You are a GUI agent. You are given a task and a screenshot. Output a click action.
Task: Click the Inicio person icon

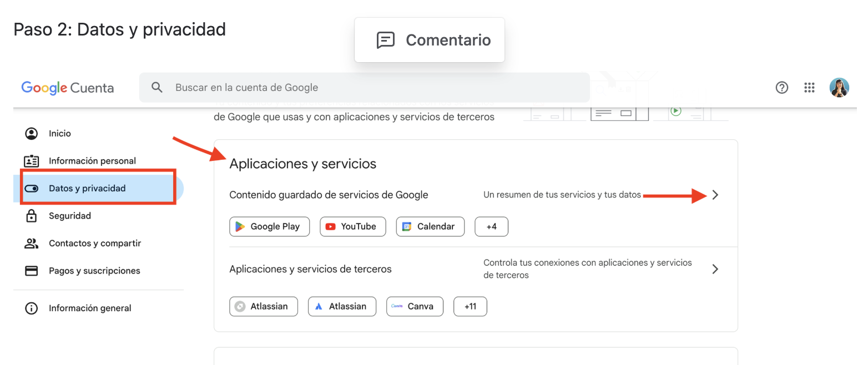tap(32, 134)
